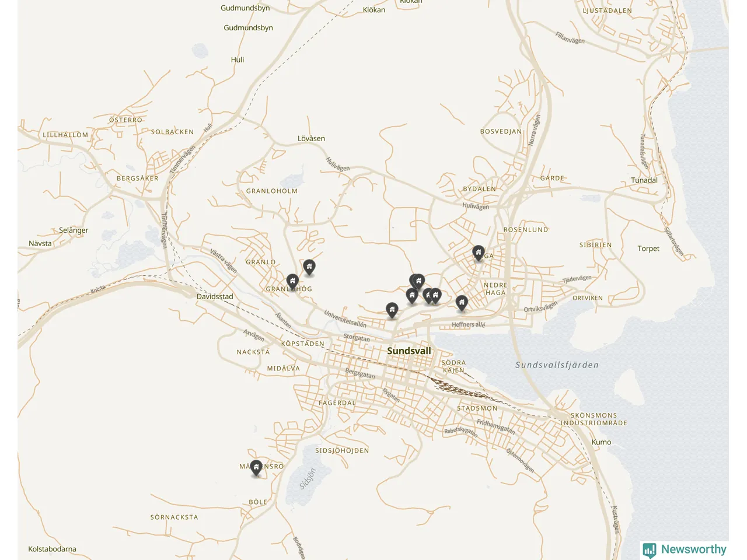
Task: Select the Tunadal place label
Action: tap(644, 180)
